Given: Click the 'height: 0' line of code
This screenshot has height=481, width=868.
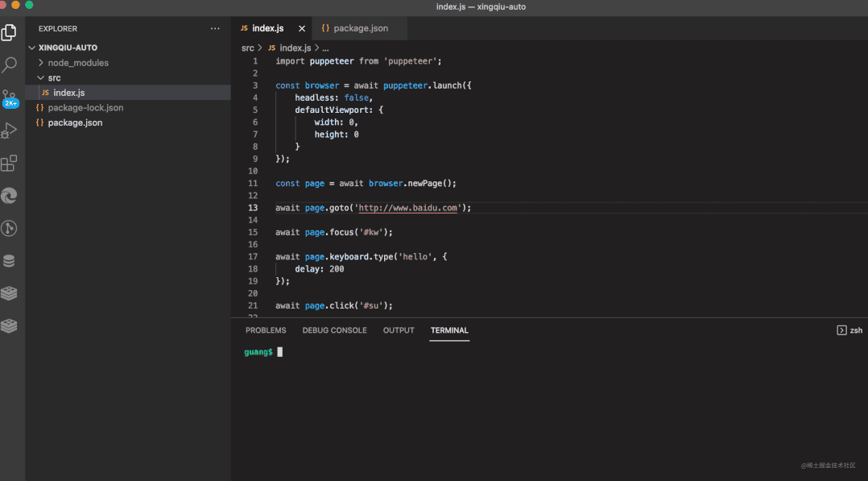Looking at the screenshot, I should tap(337, 134).
